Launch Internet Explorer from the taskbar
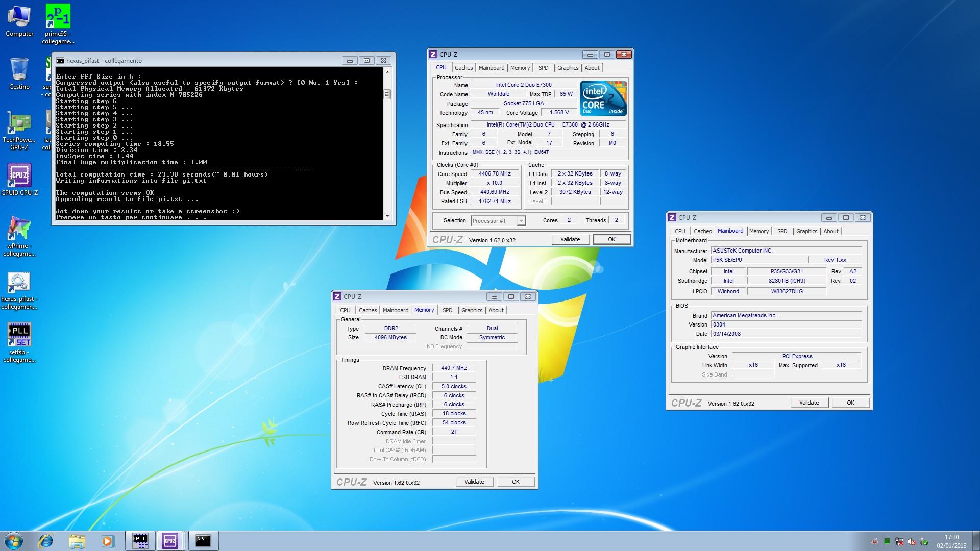Screen dimensions: 980x551 [x=46, y=541]
